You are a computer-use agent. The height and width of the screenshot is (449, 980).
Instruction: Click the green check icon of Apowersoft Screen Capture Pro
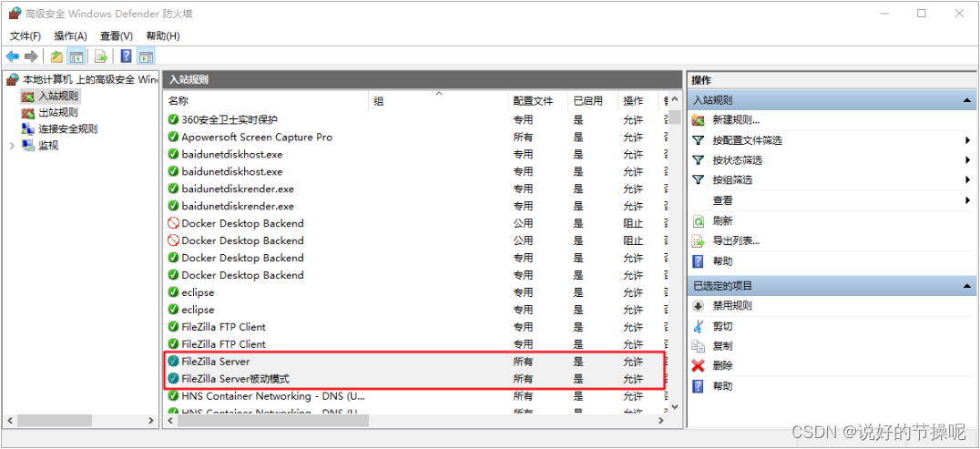(173, 137)
